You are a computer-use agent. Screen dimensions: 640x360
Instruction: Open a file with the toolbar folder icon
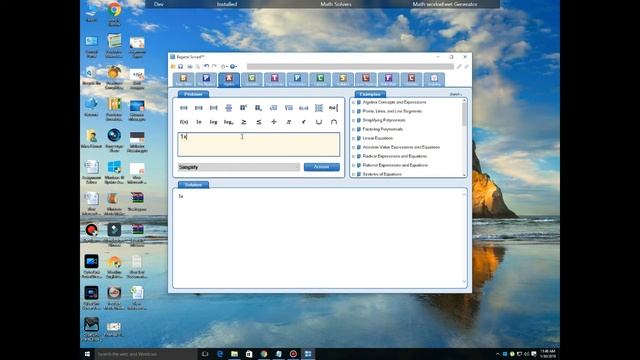click(x=173, y=67)
